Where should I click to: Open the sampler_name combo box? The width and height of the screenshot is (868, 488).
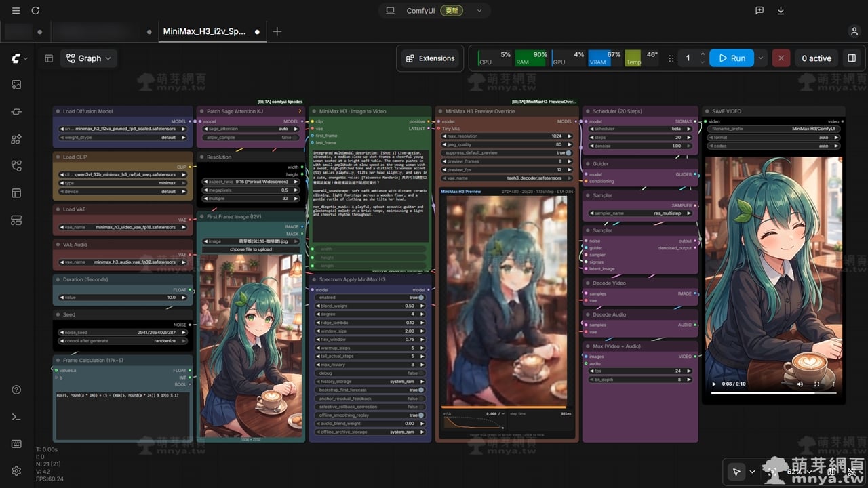(639, 213)
